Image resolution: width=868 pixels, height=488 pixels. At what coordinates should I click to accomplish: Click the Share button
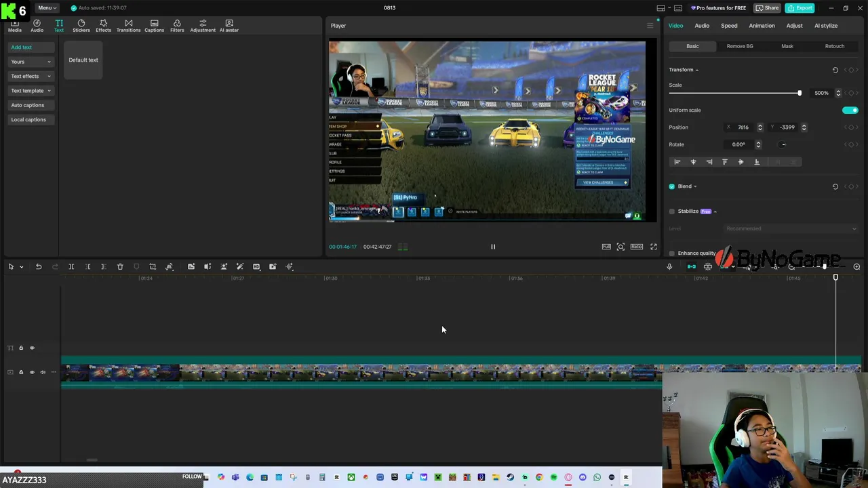pos(768,7)
